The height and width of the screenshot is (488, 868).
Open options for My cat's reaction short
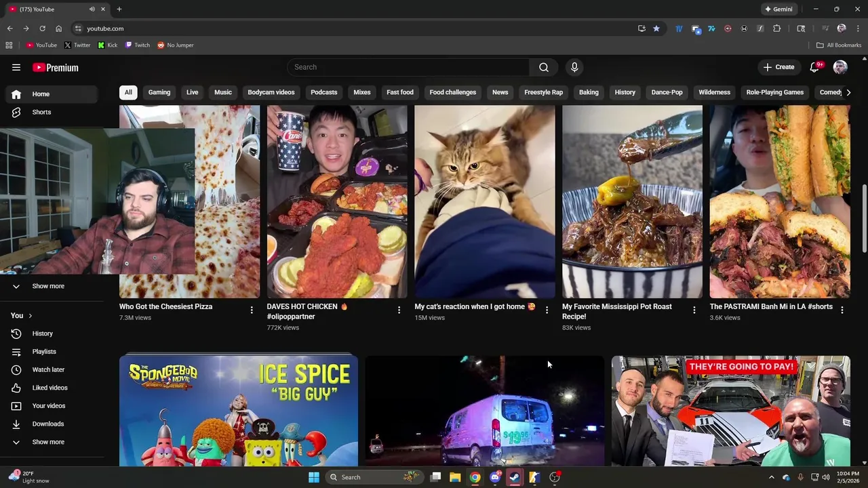point(547,310)
